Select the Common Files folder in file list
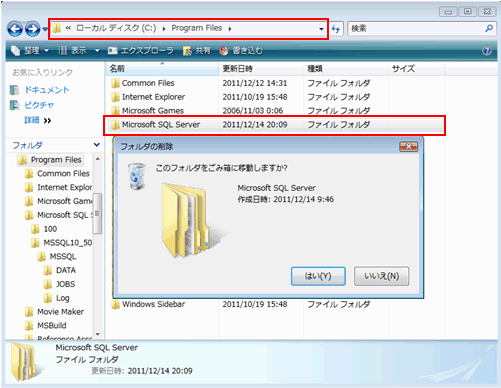The width and height of the screenshot is (501, 388). (x=148, y=83)
